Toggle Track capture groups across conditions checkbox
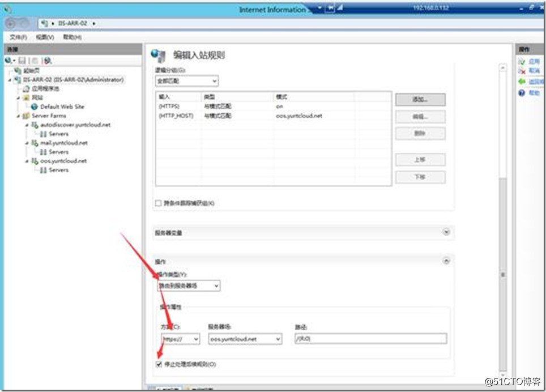The height and width of the screenshot is (392, 546). coord(159,203)
